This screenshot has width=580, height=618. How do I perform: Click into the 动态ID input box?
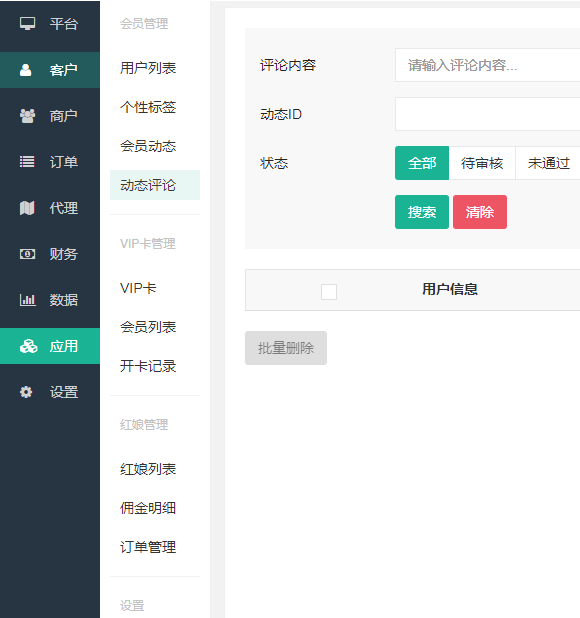click(x=487, y=114)
